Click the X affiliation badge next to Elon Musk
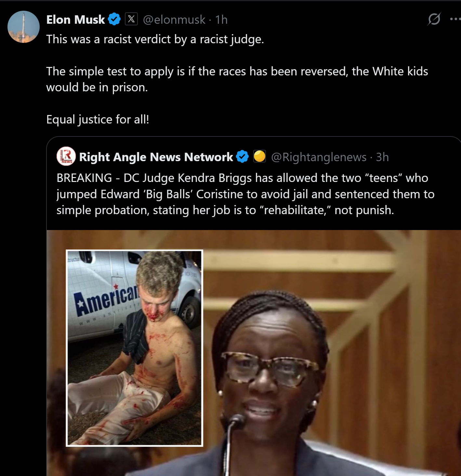The height and width of the screenshot is (476, 461). [x=131, y=19]
